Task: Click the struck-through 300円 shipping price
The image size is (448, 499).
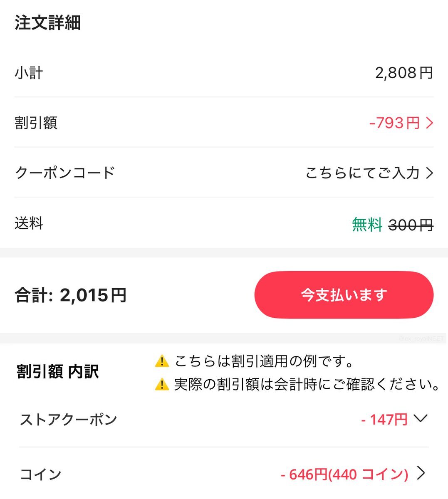Action: tap(411, 225)
